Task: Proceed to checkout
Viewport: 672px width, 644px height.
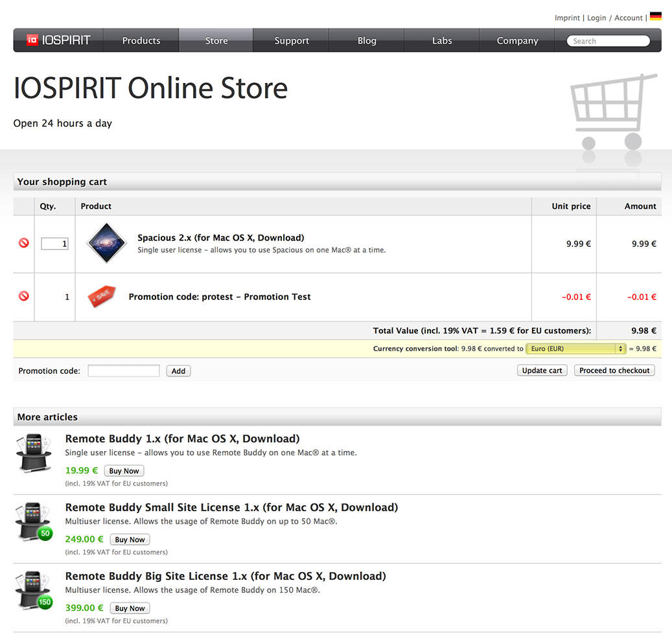Action: [x=614, y=370]
